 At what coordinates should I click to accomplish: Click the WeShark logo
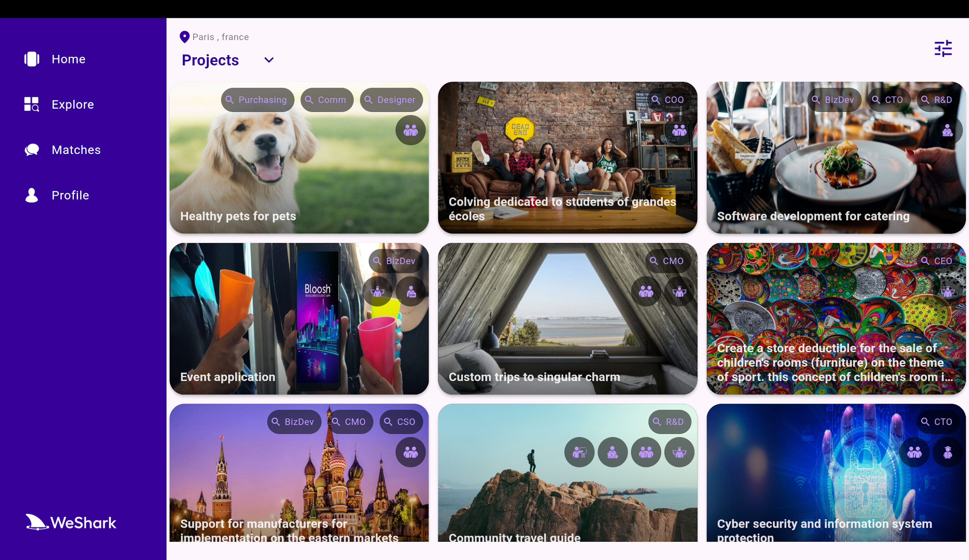click(71, 523)
